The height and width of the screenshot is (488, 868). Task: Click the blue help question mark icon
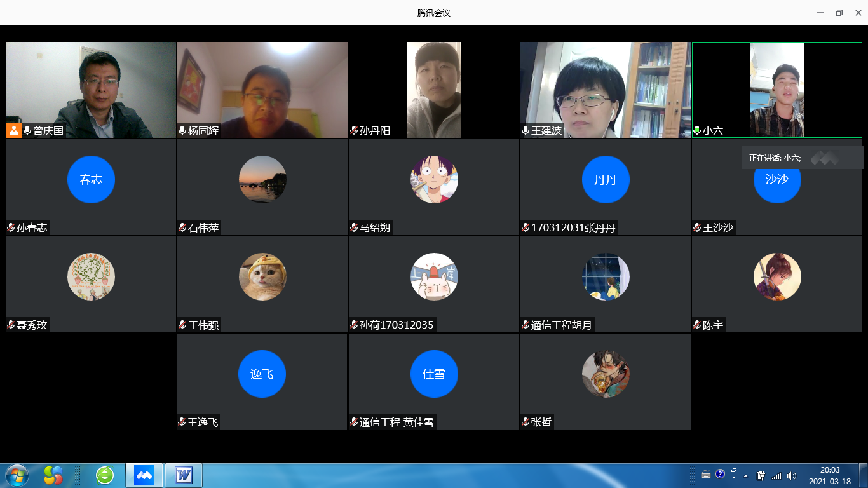pyautogui.click(x=720, y=474)
